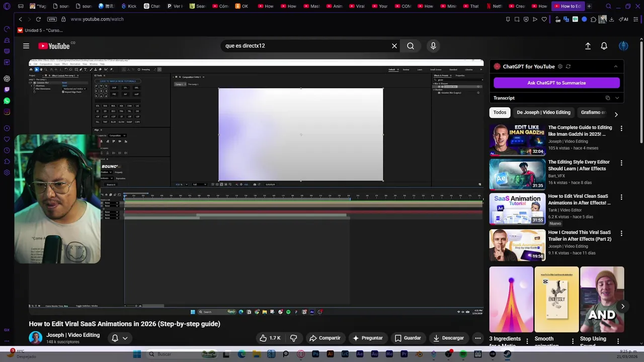
Task: Switch to the 'OK' browser tab
Action: 242,7
